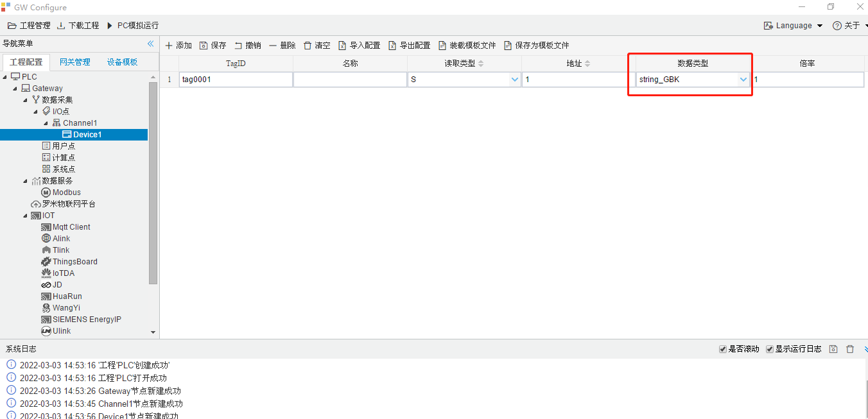Collapse the navigation menu with double-chevron icon
Image resolution: width=868 pixels, height=419 pixels.
(x=151, y=44)
